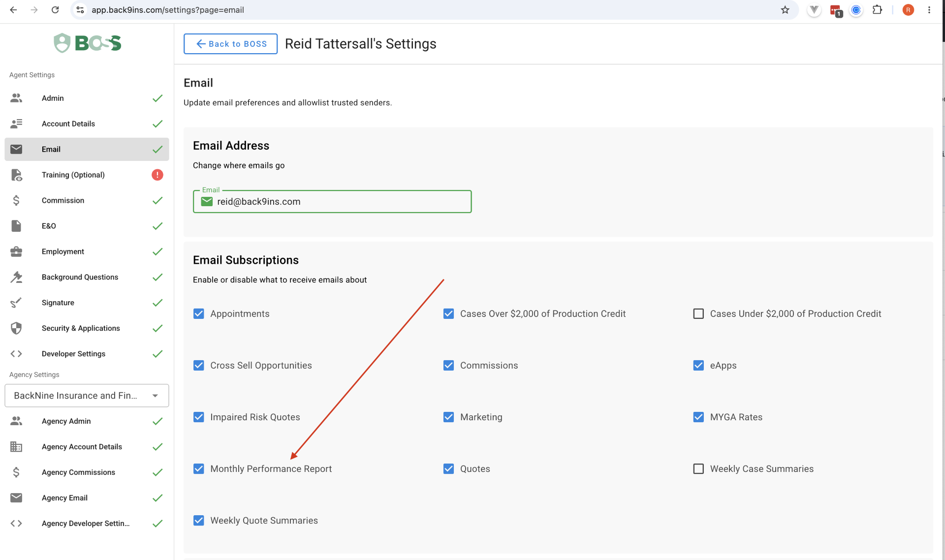Open Agency Commissions page
The height and width of the screenshot is (560, 945).
pos(87,472)
